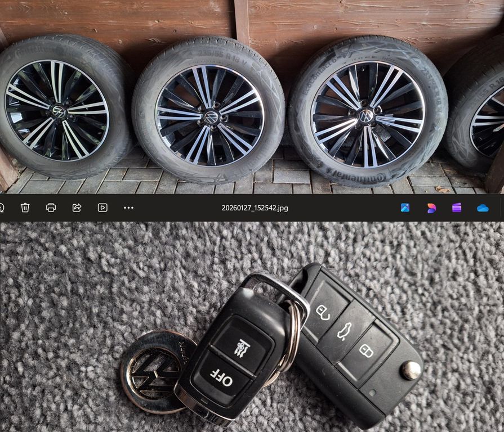Open the three-dot See more menu
This screenshot has width=504, height=432.
click(128, 208)
